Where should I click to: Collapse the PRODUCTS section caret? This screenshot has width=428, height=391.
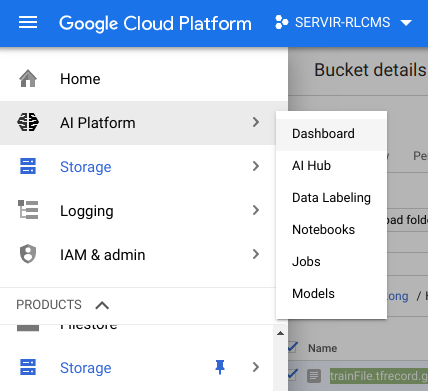[102, 305]
